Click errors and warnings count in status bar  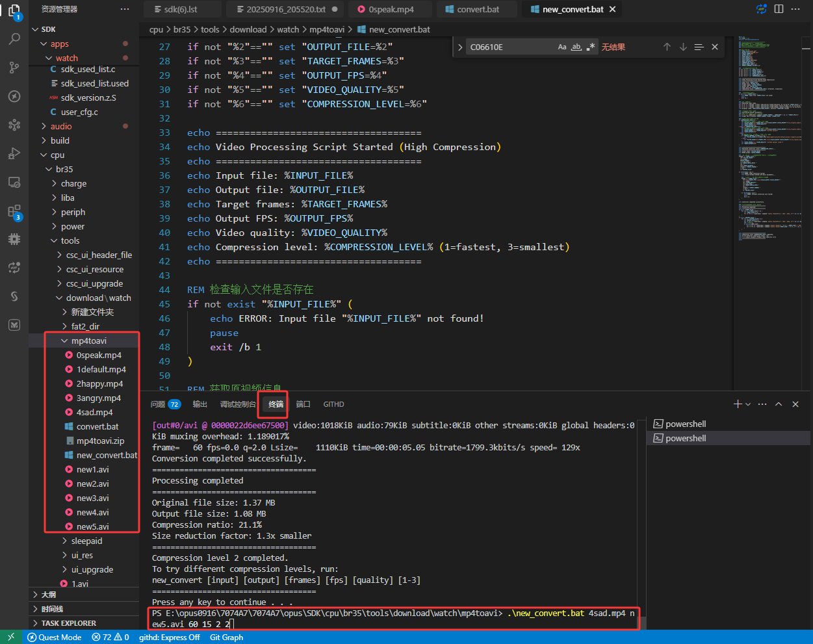pos(110,638)
